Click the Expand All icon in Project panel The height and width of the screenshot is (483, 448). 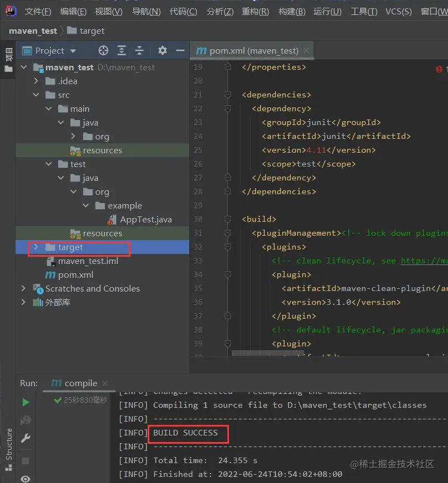(x=122, y=50)
